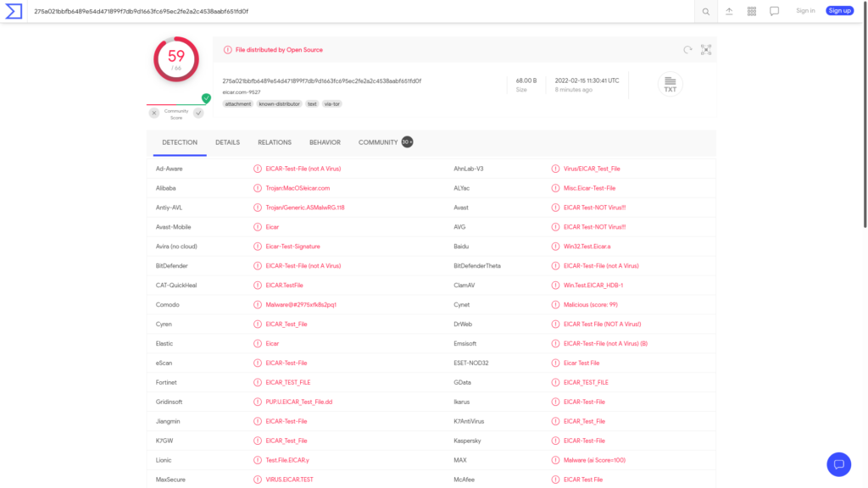Open the apps grid icon
Image resolution: width=868 pixels, height=488 pixels.
pos(752,11)
